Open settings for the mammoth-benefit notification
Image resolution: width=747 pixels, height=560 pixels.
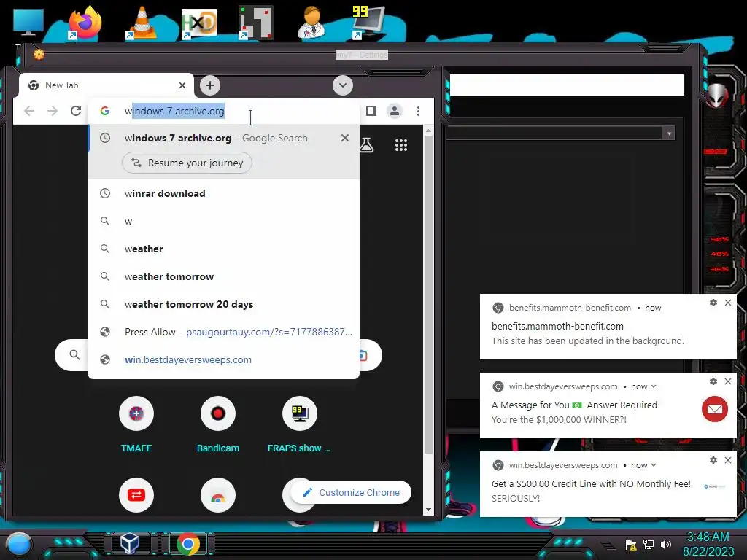pyautogui.click(x=713, y=303)
